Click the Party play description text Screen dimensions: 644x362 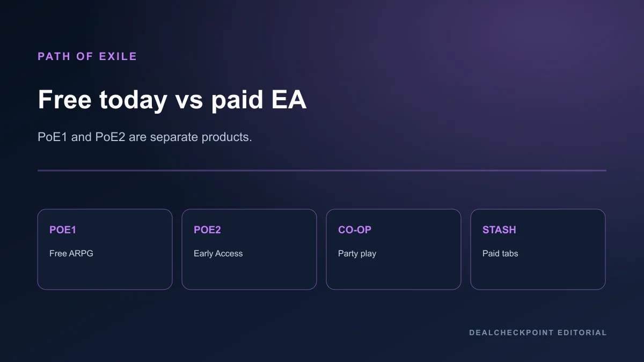(357, 254)
